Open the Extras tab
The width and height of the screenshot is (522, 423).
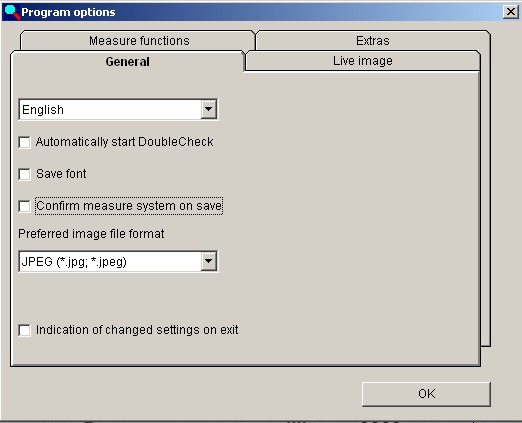(373, 41)
